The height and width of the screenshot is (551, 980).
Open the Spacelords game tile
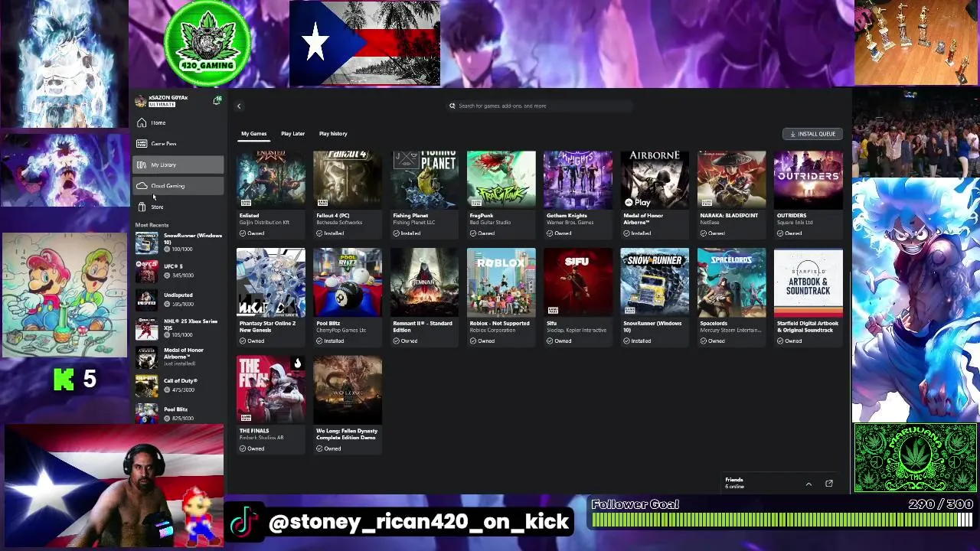pos(731,297)
